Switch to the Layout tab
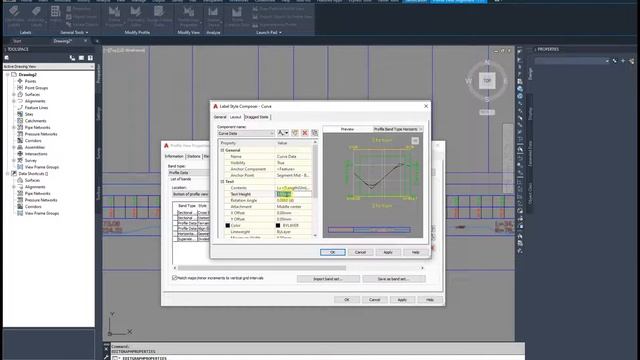The image size is (640, 360). 236,117
